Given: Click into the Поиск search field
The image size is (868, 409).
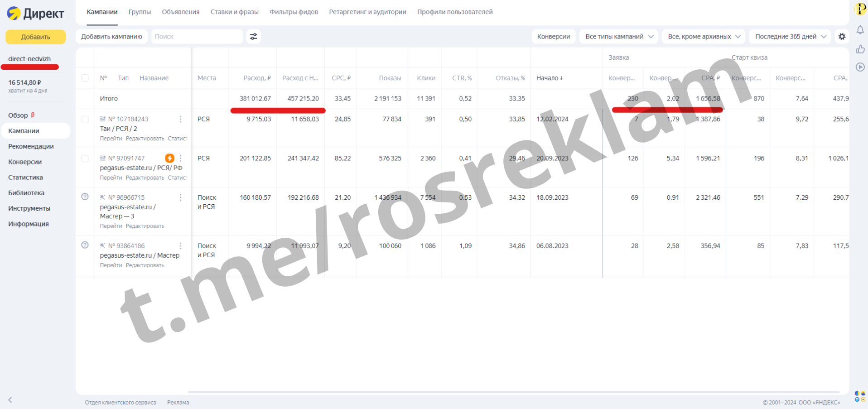Looking at the screenshot, I should (197, 37).
